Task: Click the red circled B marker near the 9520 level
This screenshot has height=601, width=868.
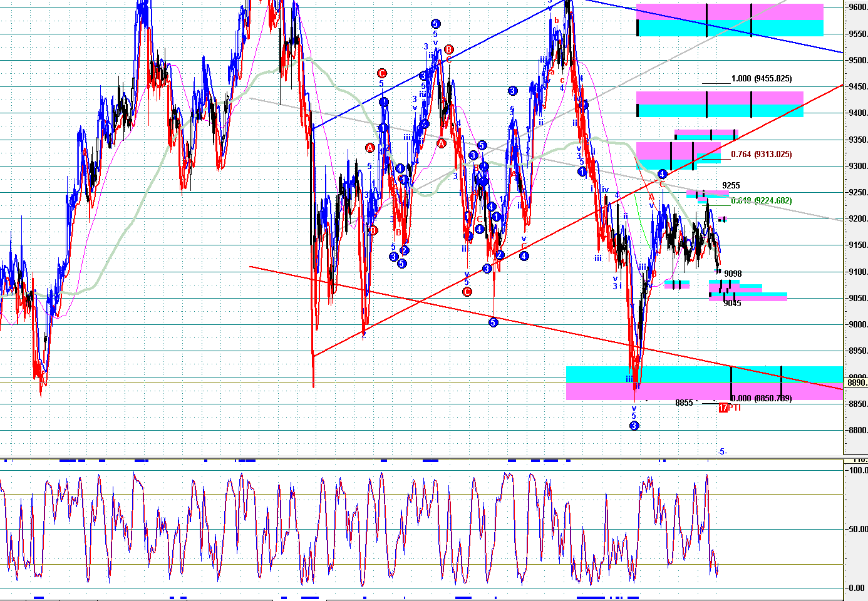Action: 448,49
